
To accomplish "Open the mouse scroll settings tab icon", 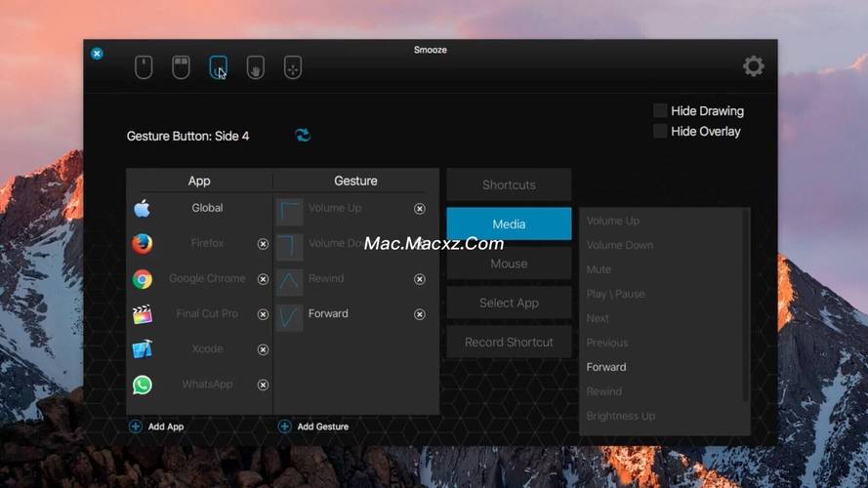I will 144,67.
